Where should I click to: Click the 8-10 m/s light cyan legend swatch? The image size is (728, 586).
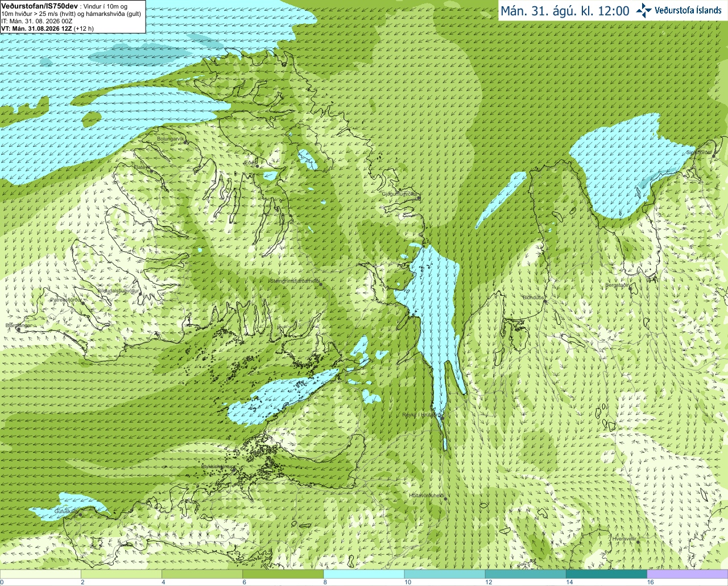pyautogui.click(x=363, y=574)
